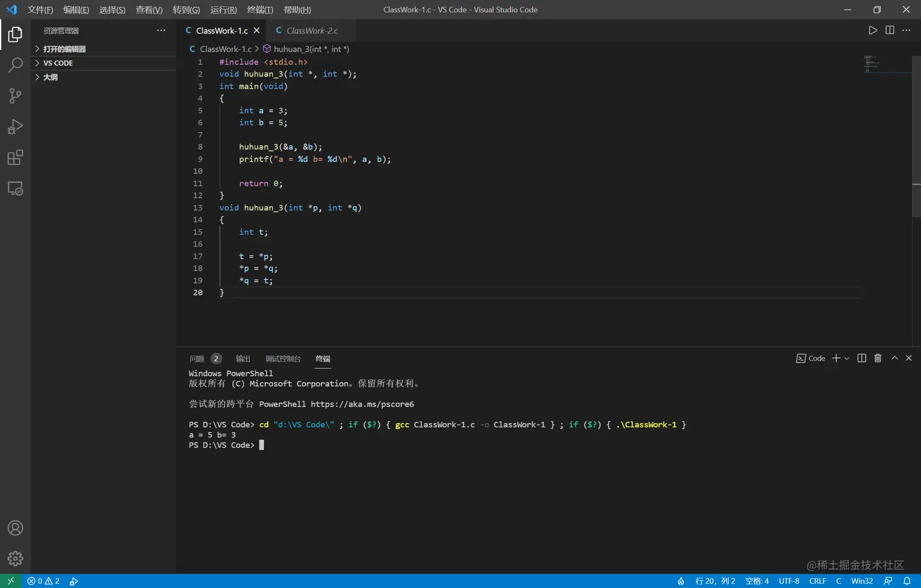Open notifications with the bell icon
Viewport: 921px width, 588px height.
click(907, 581)
